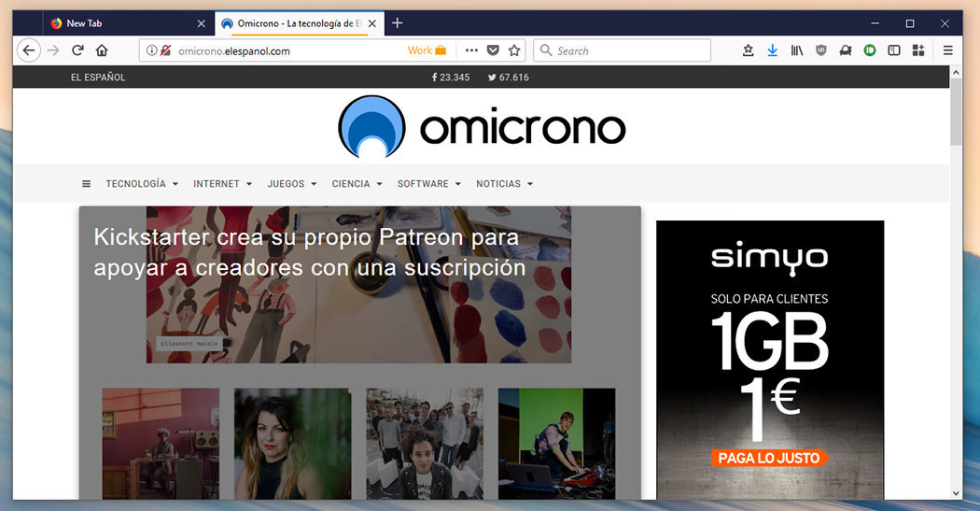Click the page's vertical scrollbar thumb

pos(956,112)
